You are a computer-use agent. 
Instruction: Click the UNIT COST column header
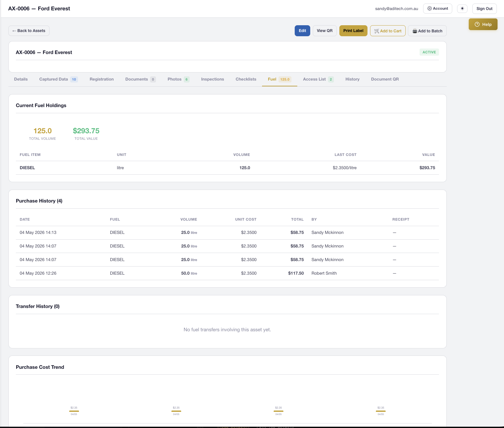point(246,219)
